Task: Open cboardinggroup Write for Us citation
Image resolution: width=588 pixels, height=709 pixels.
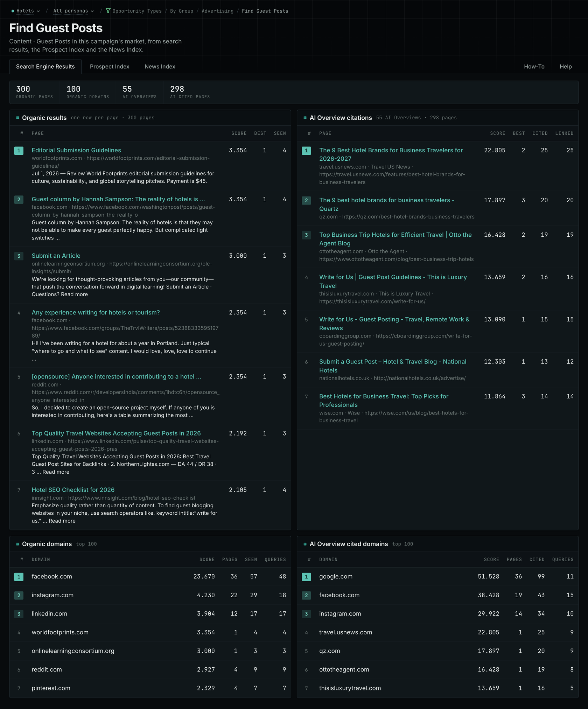Action: click(394, 324)
